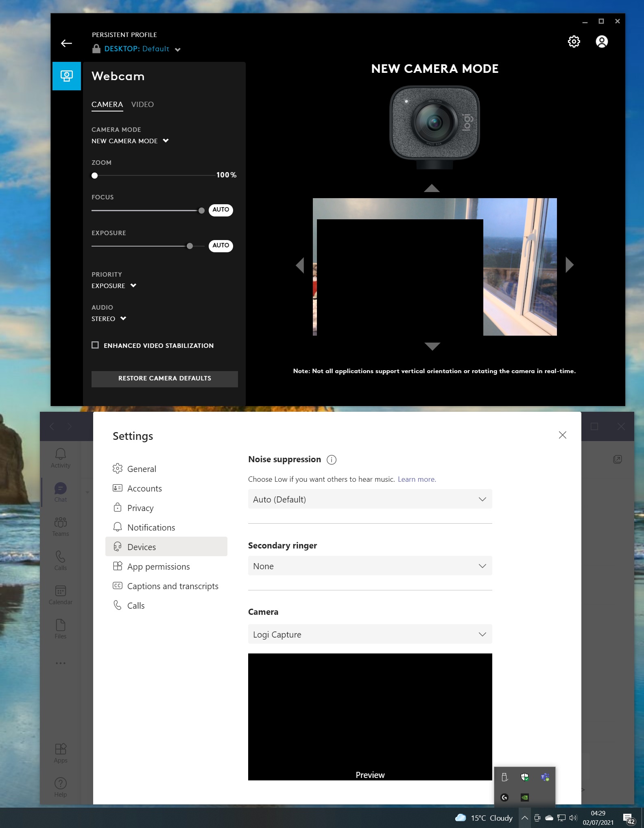Open Calls in Teams Settings list
644x828 pixels.
166,605
